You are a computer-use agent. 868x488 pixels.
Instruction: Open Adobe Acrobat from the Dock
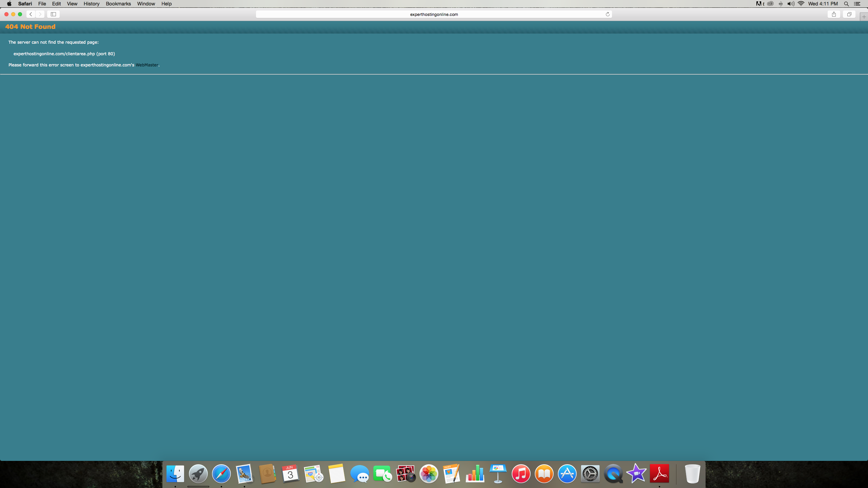click(x=659, y=473)
